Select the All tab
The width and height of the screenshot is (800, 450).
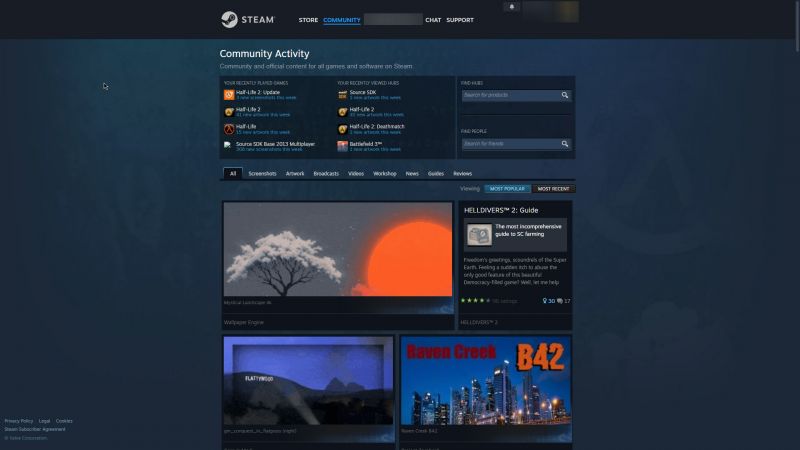point(233,173)
